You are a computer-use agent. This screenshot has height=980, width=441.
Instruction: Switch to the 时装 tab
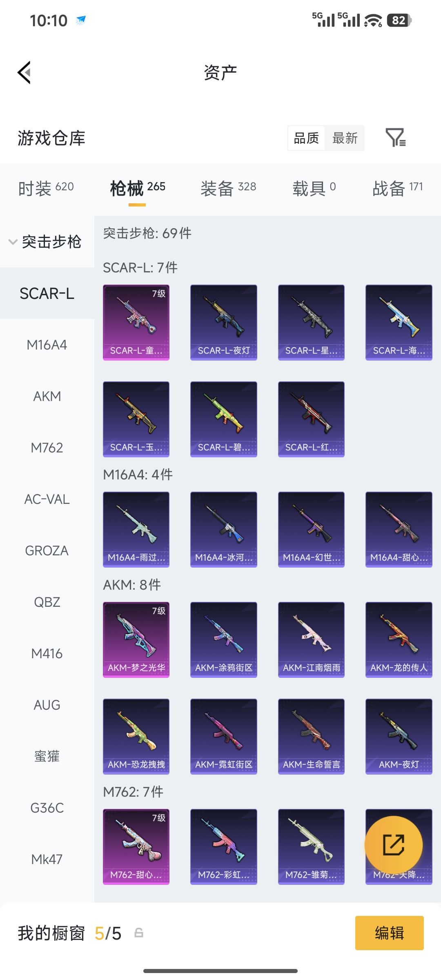pyautogui.click(x=46, y=188)
